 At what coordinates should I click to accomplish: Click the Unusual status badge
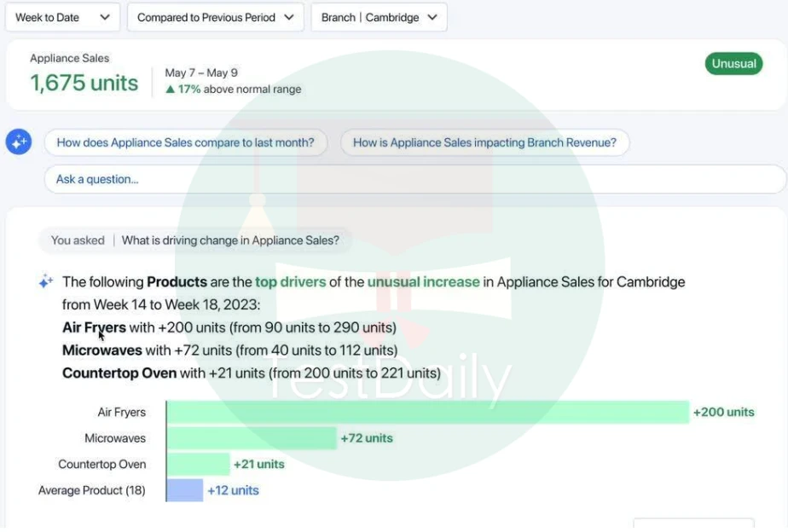pyautogui.click(x=733, y=64)
